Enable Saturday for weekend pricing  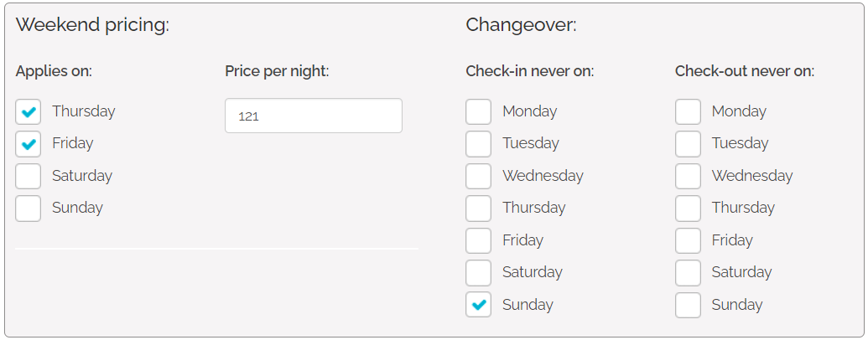point(29,176)
